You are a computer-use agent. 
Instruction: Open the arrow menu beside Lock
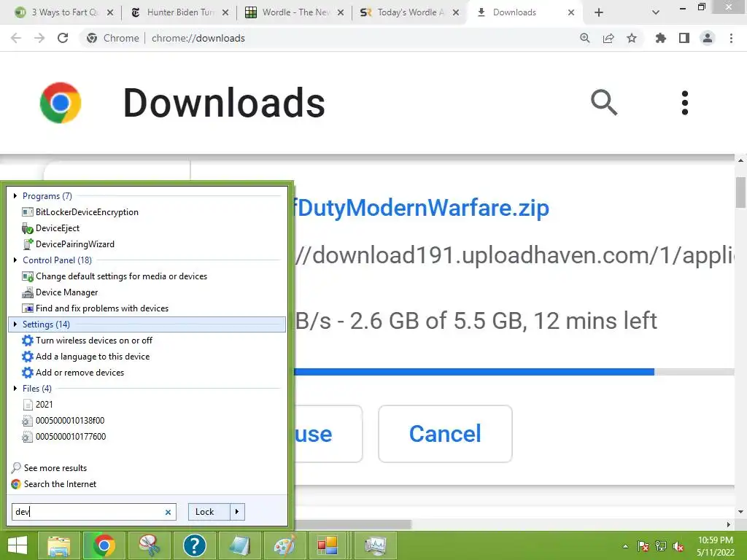tap(237, 512)
